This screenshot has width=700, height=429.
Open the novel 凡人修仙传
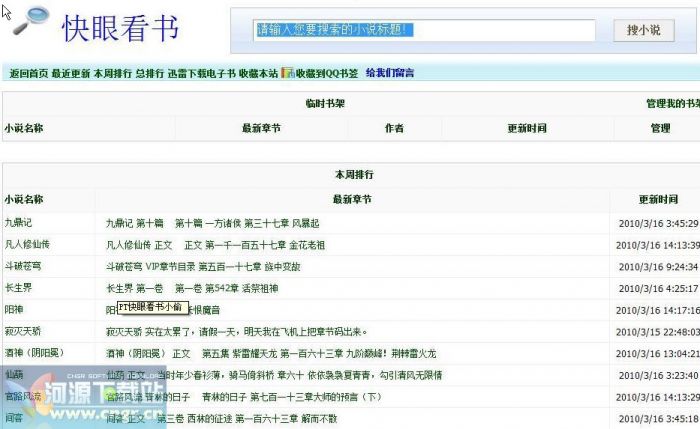27,244
